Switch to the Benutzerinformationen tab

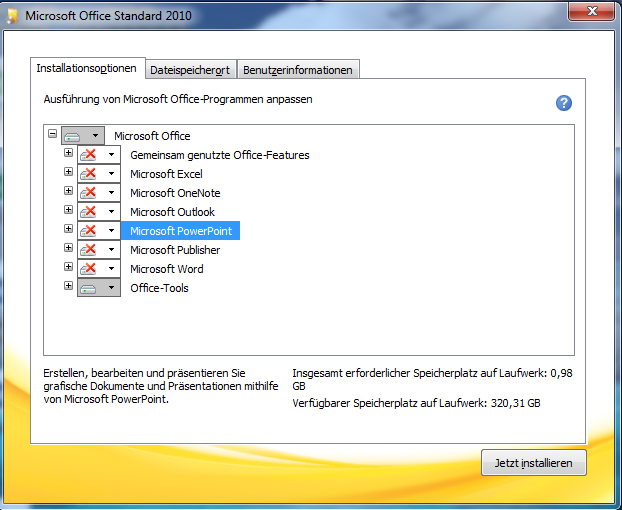point(299,70)
